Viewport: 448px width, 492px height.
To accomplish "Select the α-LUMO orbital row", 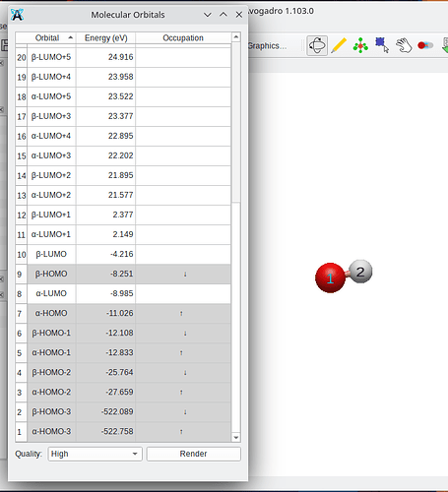I will point(123,293).
